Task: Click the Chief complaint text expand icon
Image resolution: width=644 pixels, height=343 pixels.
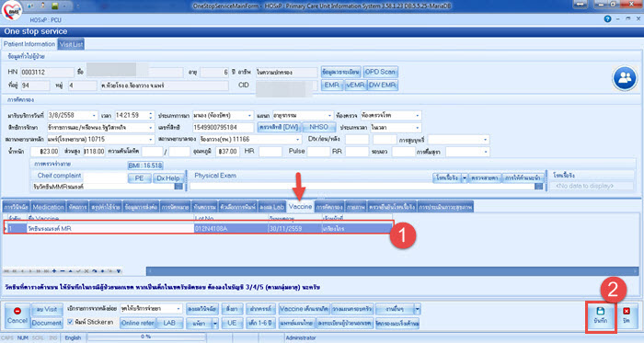Action: coord(178,187)
